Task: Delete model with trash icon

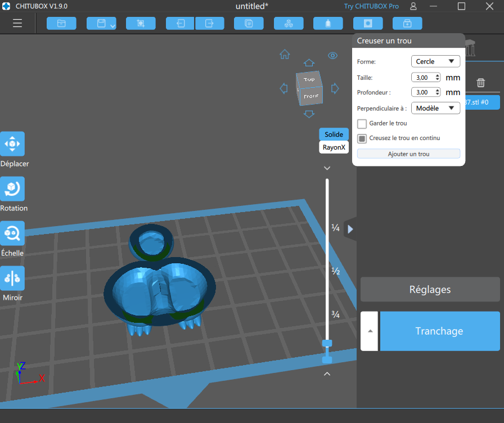Action: coord(480,83)
